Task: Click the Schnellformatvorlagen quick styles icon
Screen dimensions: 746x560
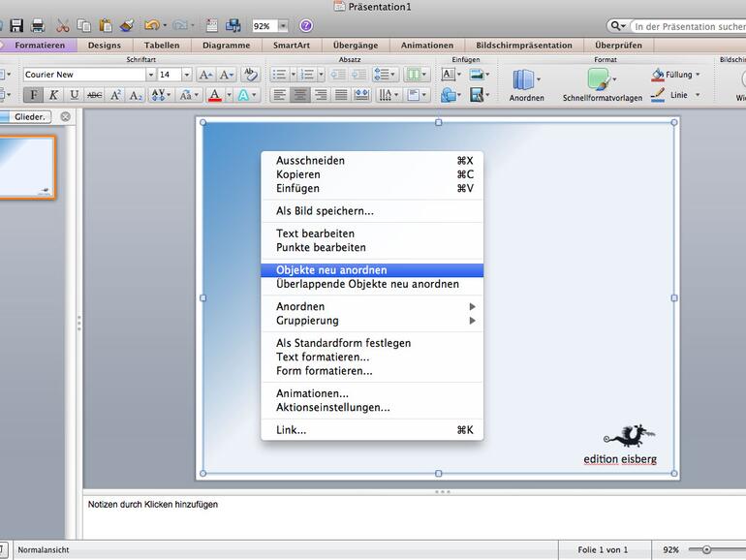Action: pyautogui.click(x=599, y=79)
